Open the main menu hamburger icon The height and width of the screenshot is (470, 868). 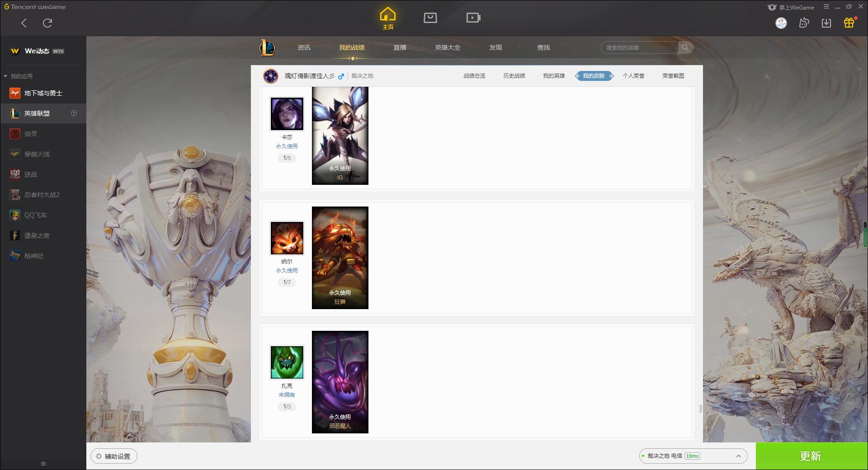pyautogui.click(x=826, y=7)
